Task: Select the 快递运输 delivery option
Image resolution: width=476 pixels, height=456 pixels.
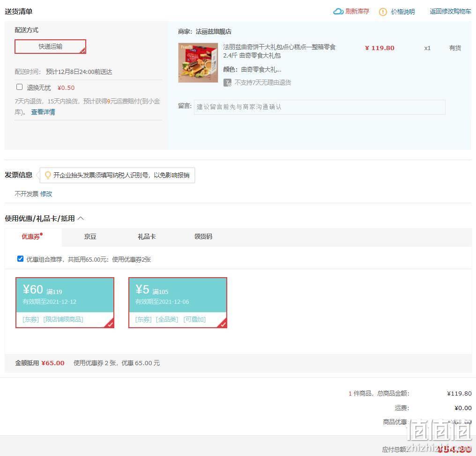Action: (x=51, y=46)
